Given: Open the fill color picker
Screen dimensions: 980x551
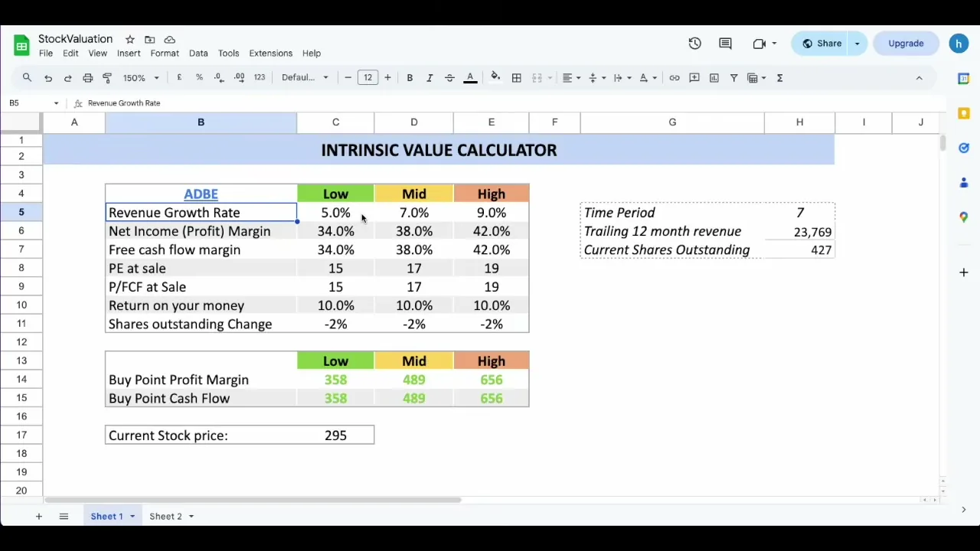Looking at the screenshot, I should 495,77.
